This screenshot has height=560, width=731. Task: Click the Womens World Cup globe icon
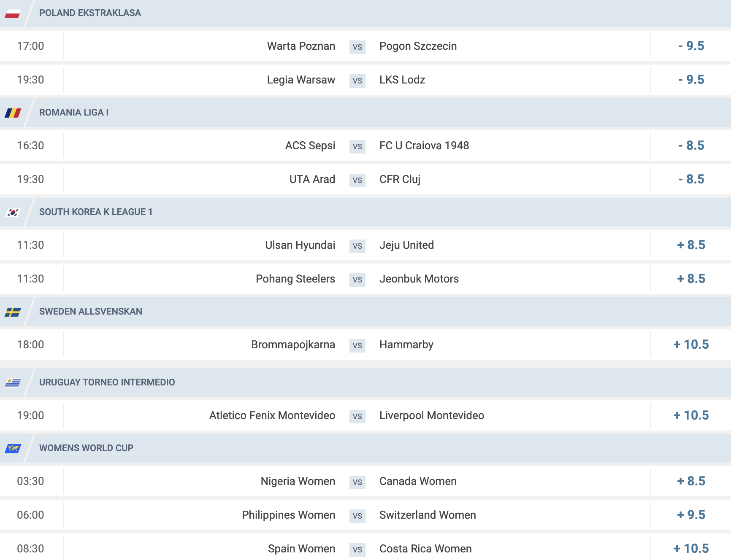click(x=13, y=449)
